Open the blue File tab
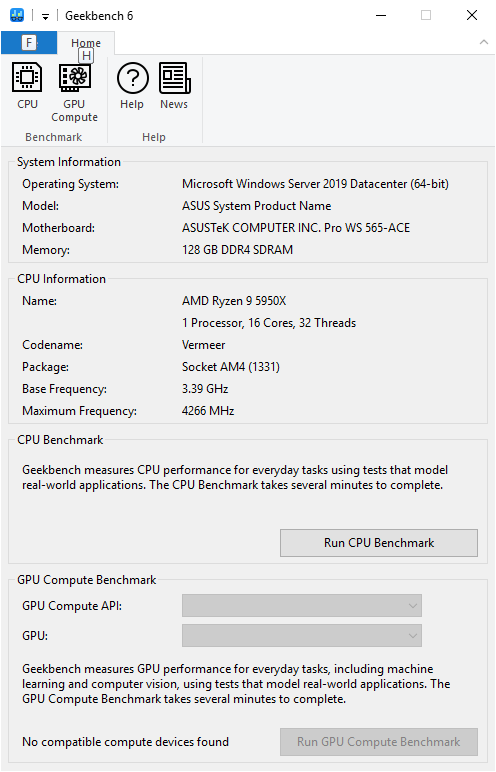 tap(29, 43)
